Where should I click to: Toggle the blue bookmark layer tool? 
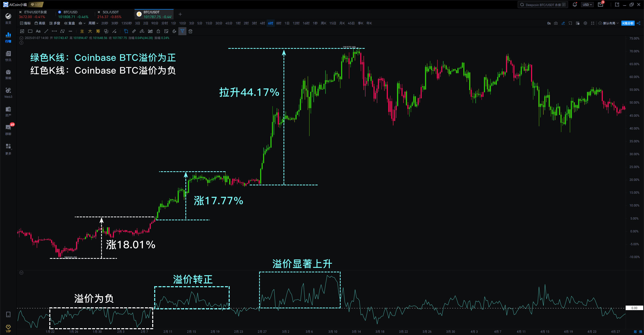click(126, 31)
